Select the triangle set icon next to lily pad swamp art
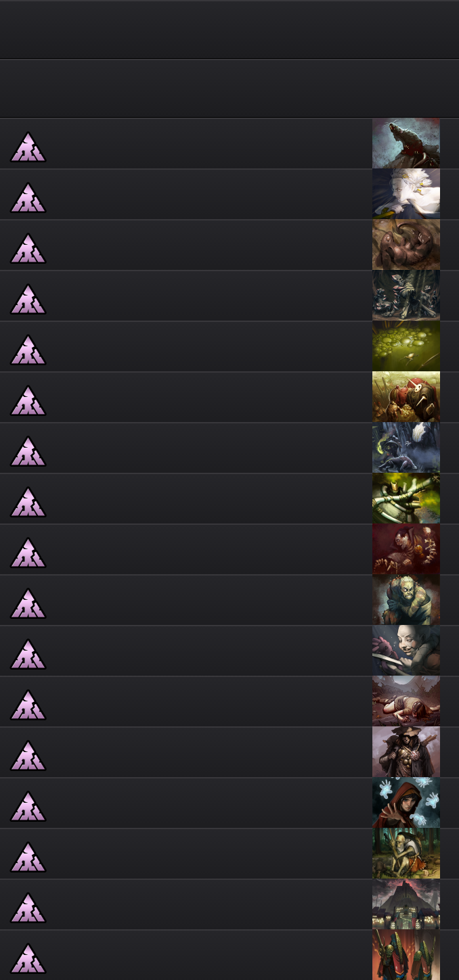The image size is (459, 980). [x=28, y=350]
